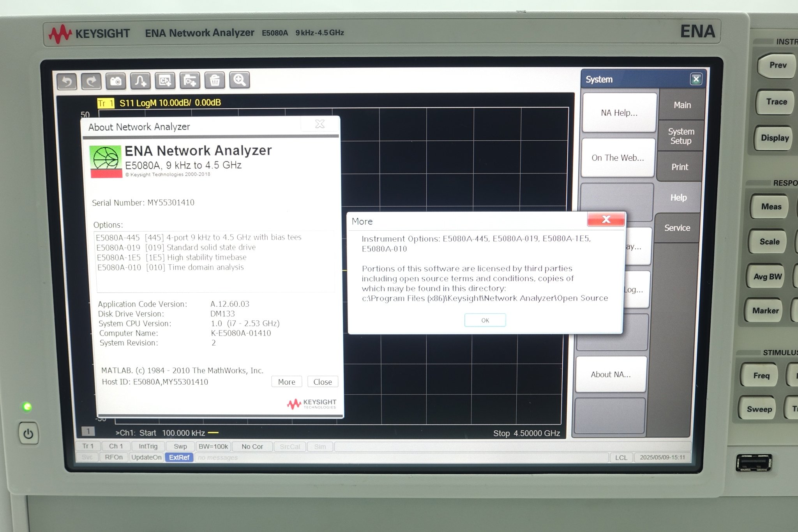Click SrcCal status item
Viewport: 798px width, 532px height.
(290, 447)
